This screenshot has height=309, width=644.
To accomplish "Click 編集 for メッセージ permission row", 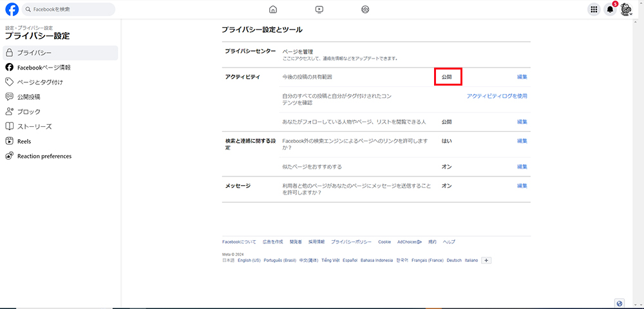I will (522, 186).
